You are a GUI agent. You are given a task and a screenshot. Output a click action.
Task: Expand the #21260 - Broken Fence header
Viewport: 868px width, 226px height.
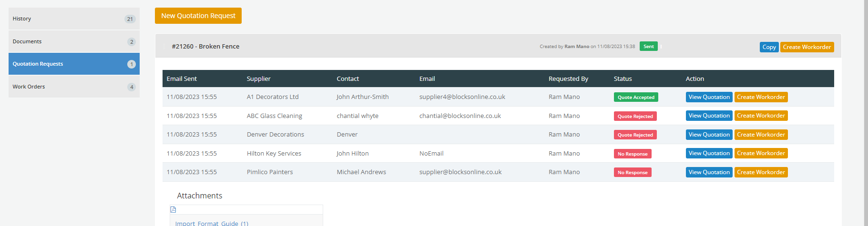click(205, 46)
